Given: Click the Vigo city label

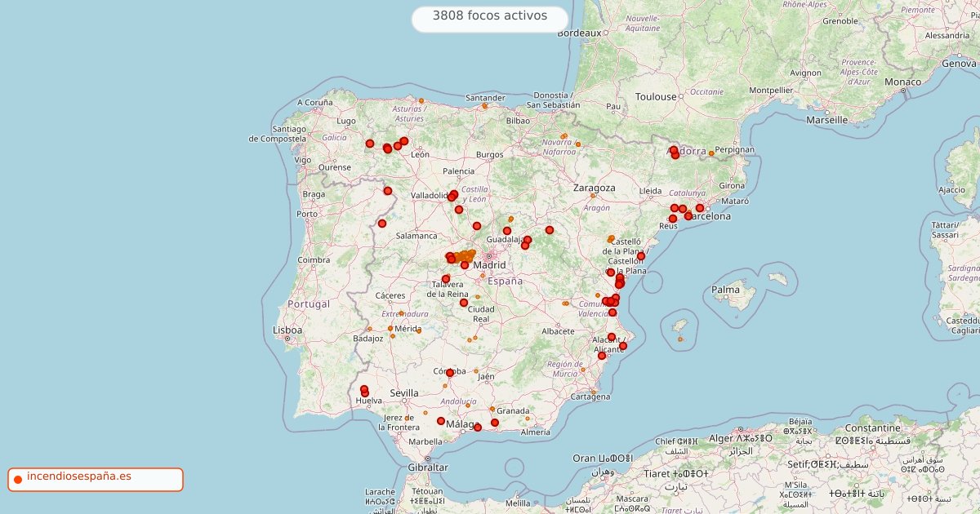Looking at the screenshot, I should 304,160.
